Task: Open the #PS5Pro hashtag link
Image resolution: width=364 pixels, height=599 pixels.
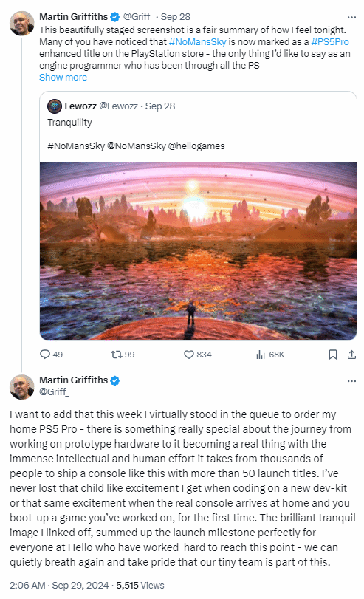Action: pyautogui.click(x=330, y=41)
